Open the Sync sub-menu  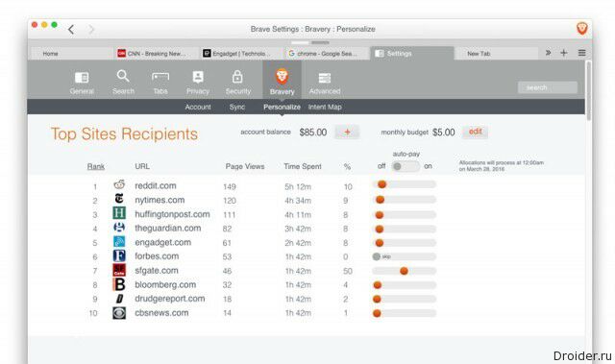tap(237, 107)
